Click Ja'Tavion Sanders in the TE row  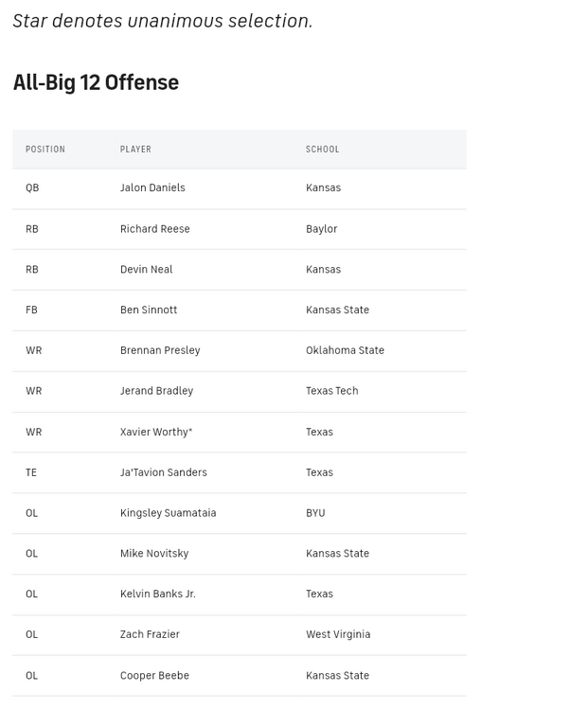click(x=163, y=472)
